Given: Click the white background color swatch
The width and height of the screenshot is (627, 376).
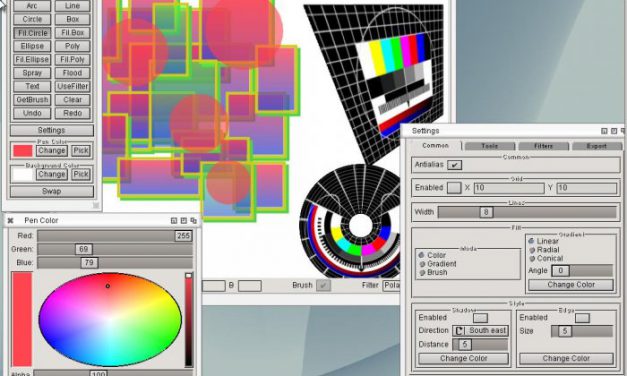Looking at the screenshot, I should [23, 174].
